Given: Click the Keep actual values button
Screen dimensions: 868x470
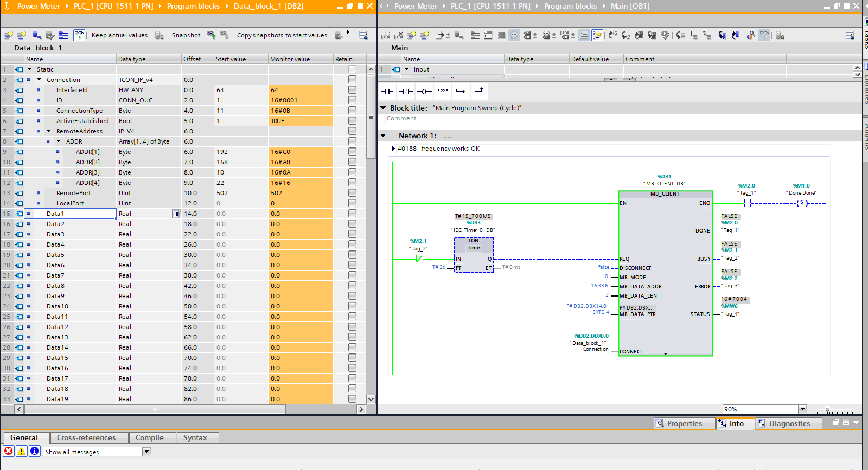Looking at the screenshot, I should click(119, 35).
